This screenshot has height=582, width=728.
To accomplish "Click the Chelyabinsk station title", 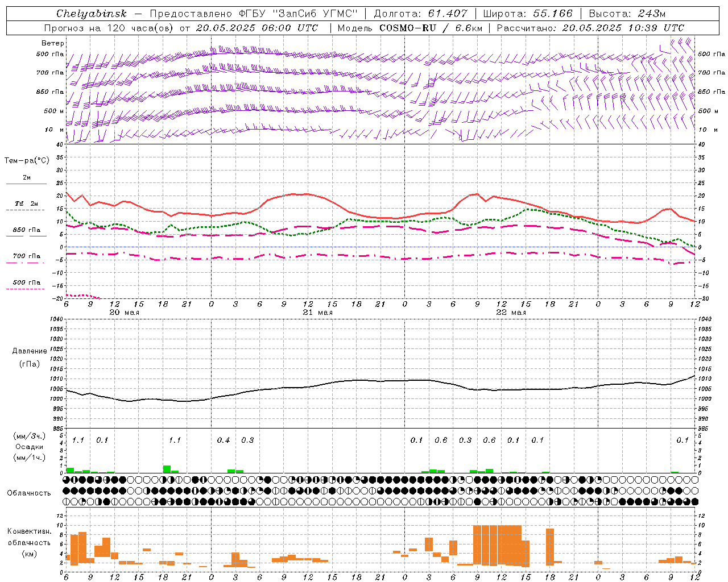I will point(92,14).
